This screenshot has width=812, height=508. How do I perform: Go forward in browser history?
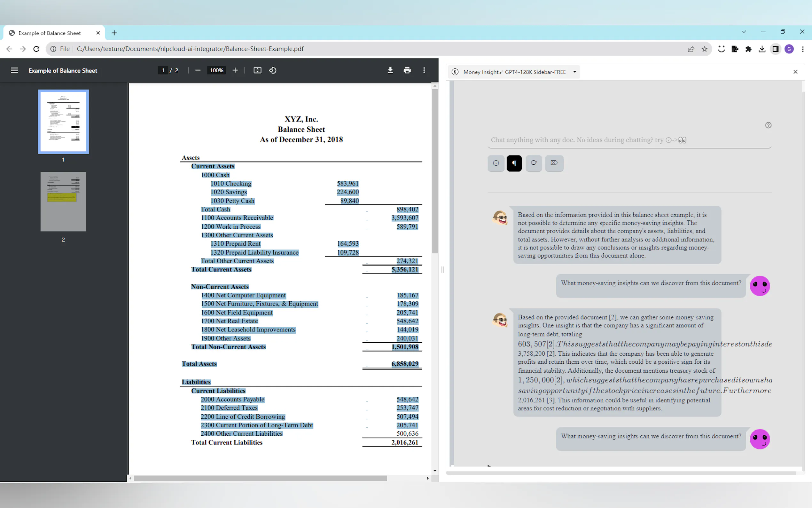[x=23, y=49]
